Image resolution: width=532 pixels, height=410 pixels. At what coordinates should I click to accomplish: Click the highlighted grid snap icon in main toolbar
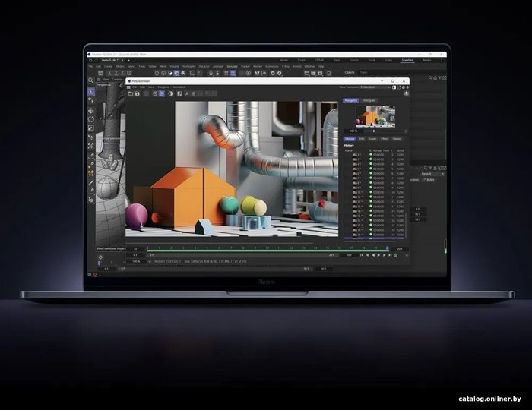[233, 73]
